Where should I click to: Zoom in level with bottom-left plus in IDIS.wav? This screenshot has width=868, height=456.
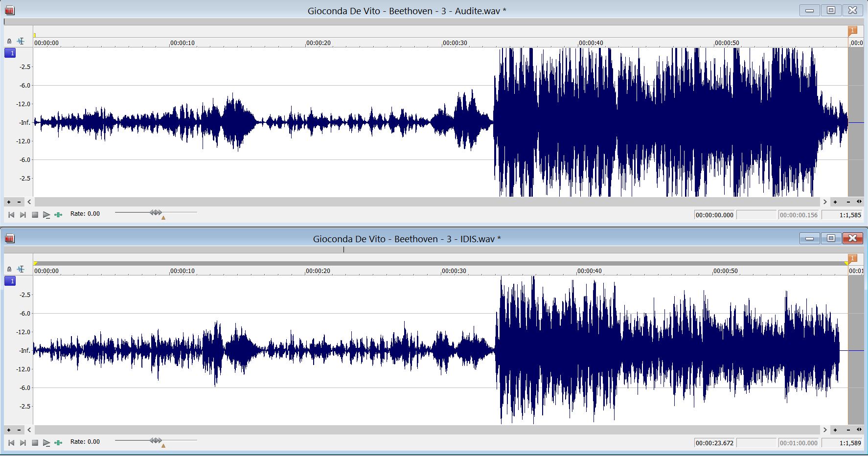[x=9, y=430]
